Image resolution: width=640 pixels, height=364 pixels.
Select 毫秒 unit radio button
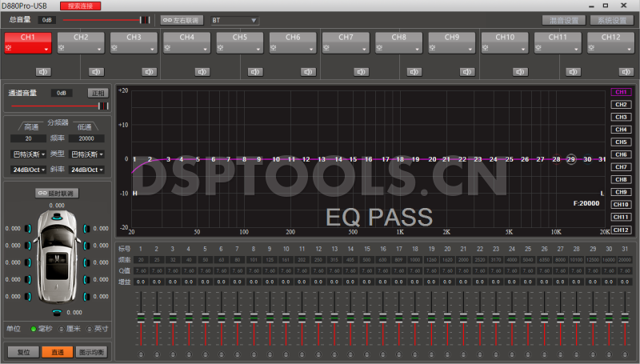(33, 329)
